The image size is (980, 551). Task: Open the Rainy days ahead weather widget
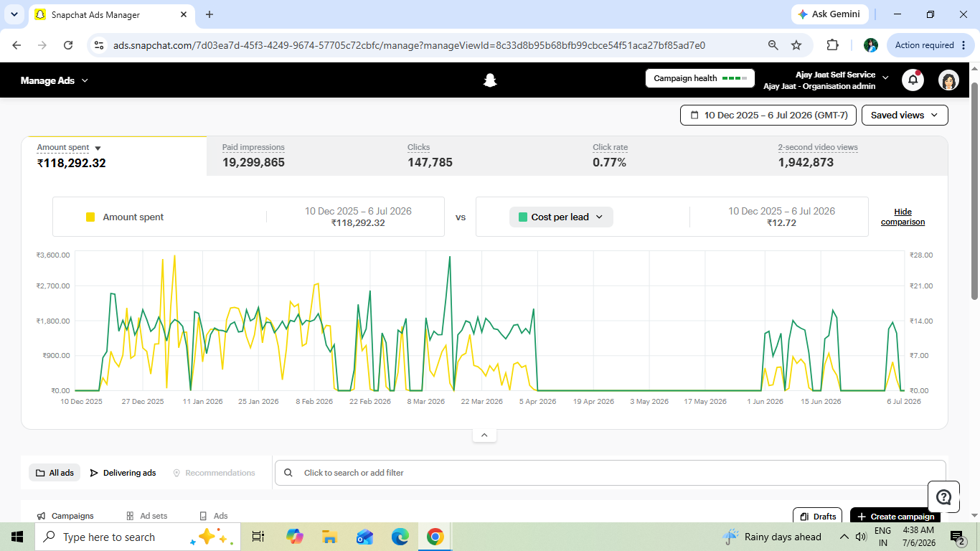tap(771, 537)
